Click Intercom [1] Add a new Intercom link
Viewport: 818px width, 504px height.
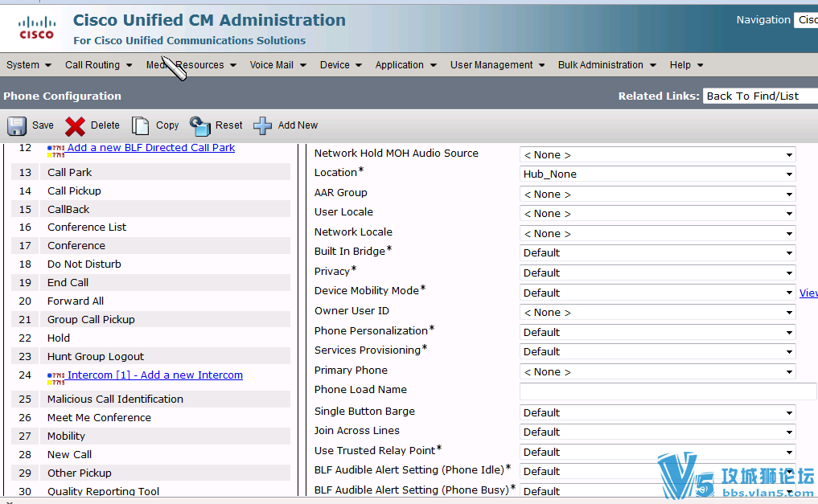(154, 375)
